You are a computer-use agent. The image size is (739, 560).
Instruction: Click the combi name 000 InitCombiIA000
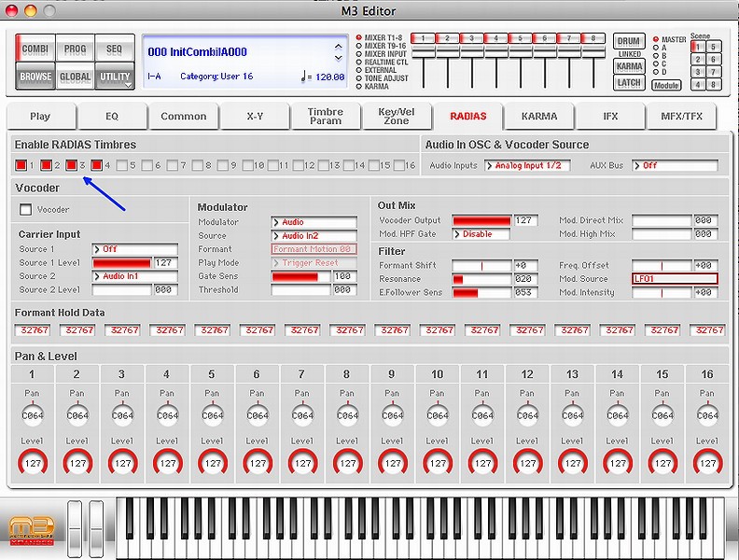[198, 52]
